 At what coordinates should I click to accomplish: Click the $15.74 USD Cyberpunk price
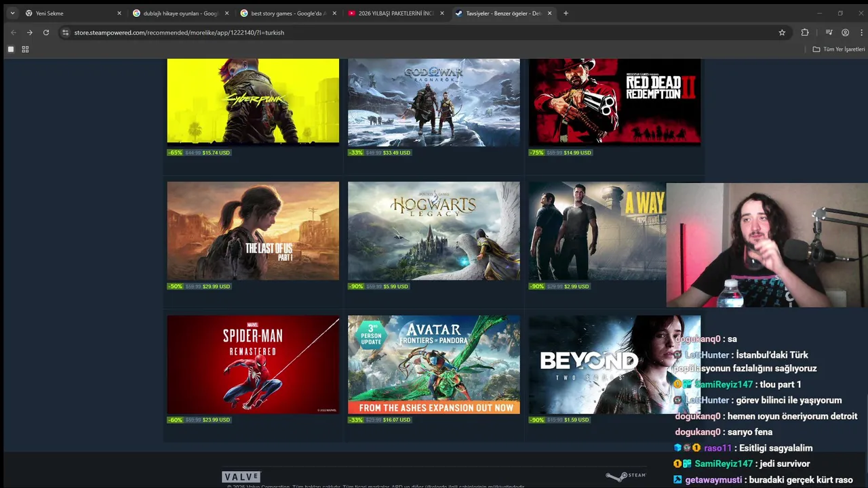click(x=216, y=152)
